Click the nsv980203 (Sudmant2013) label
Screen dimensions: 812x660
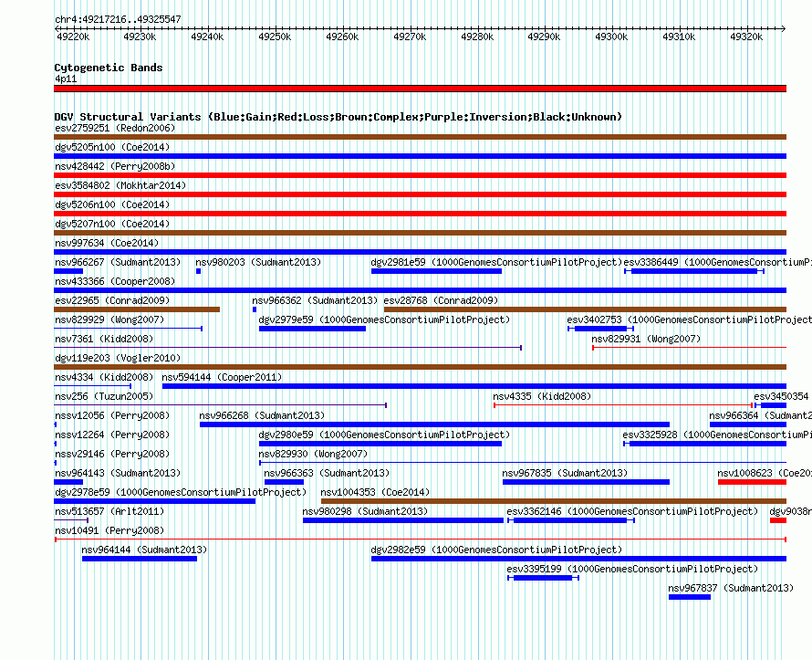[x=258, y=262]
